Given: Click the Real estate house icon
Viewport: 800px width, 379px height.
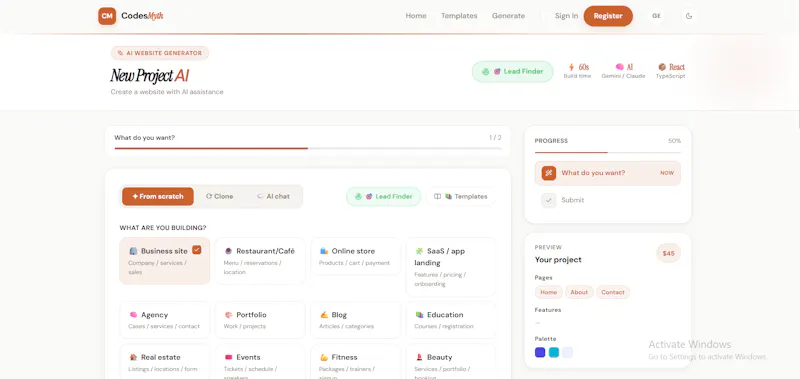Looking at the screenshot, I should pos(133,357).
